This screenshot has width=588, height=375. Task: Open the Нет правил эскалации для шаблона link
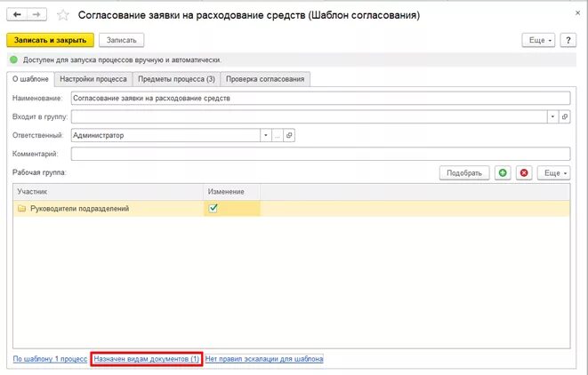tap(264, 359)
